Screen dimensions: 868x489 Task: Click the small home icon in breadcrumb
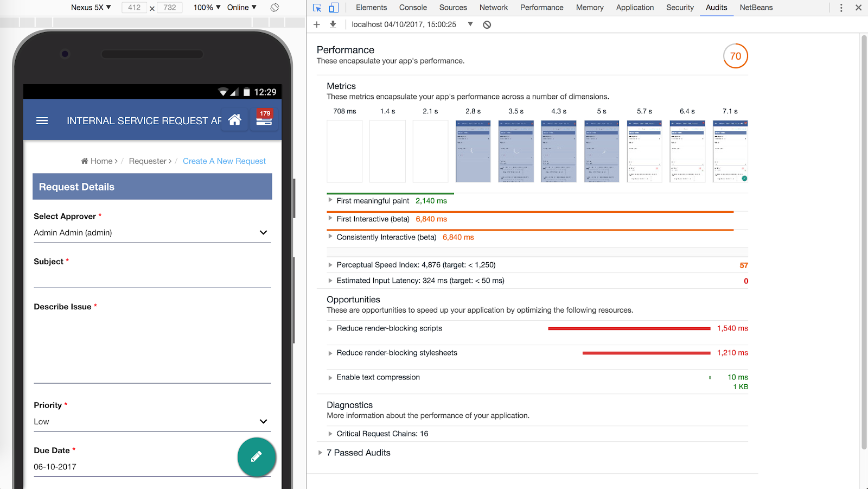click(85, 161)
